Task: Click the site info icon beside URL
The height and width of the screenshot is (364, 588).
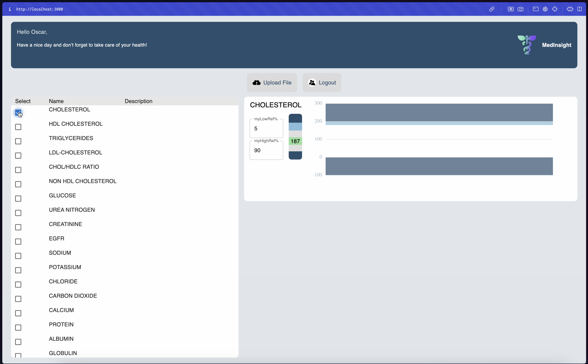Action: 10,9
